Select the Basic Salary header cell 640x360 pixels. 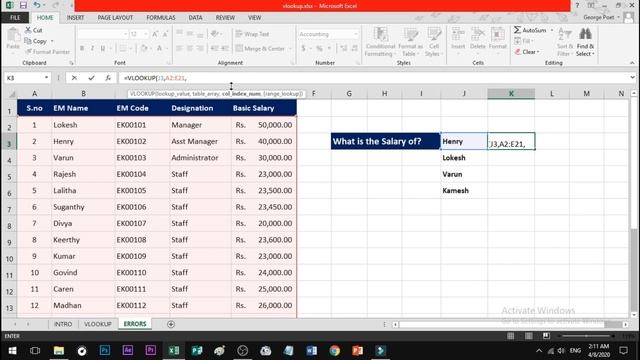tap(264, 108)
